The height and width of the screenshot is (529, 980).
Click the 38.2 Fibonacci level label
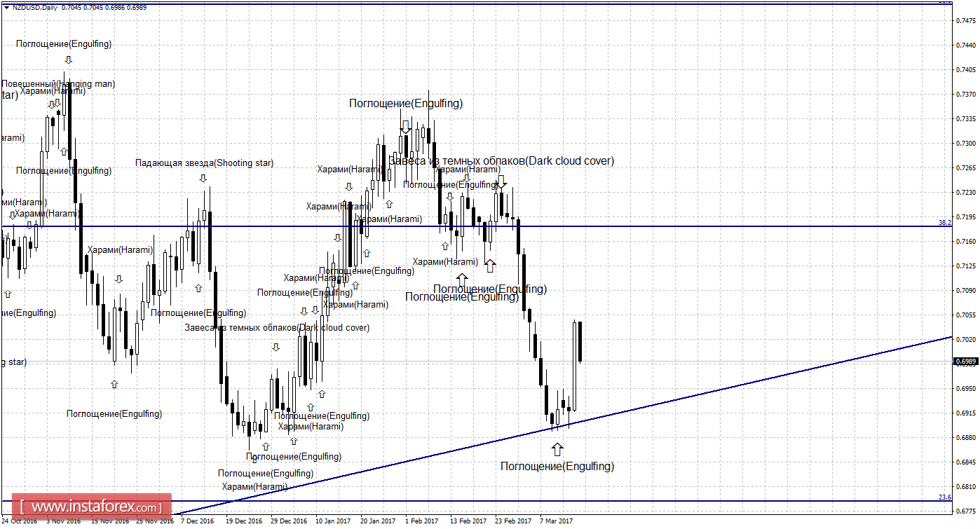click(945, 222)
